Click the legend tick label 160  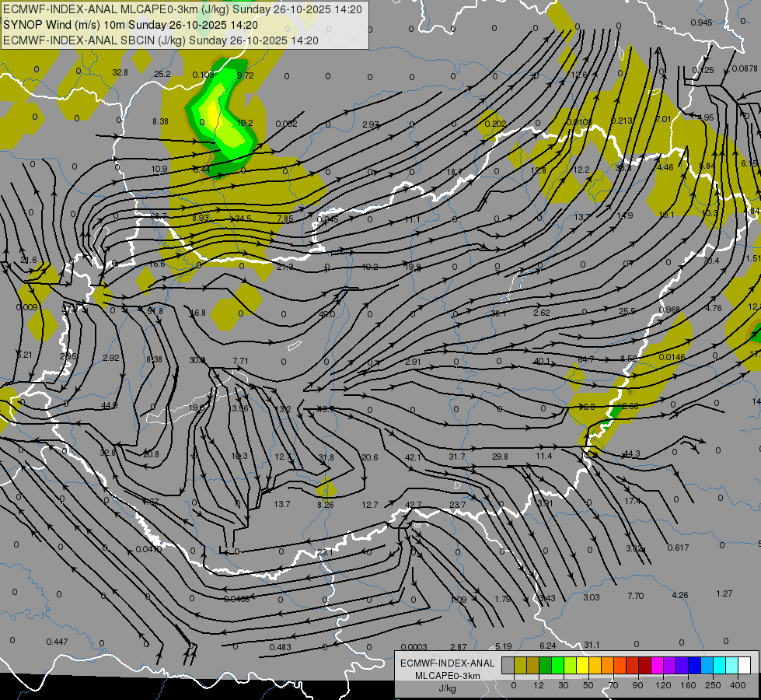[688, 685]
